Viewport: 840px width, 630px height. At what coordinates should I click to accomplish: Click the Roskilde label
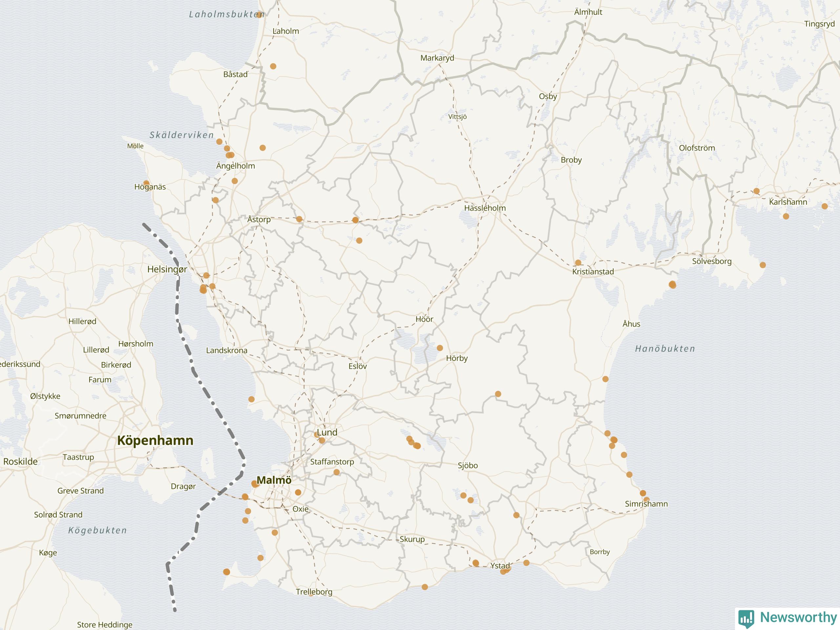coord(20,461)
